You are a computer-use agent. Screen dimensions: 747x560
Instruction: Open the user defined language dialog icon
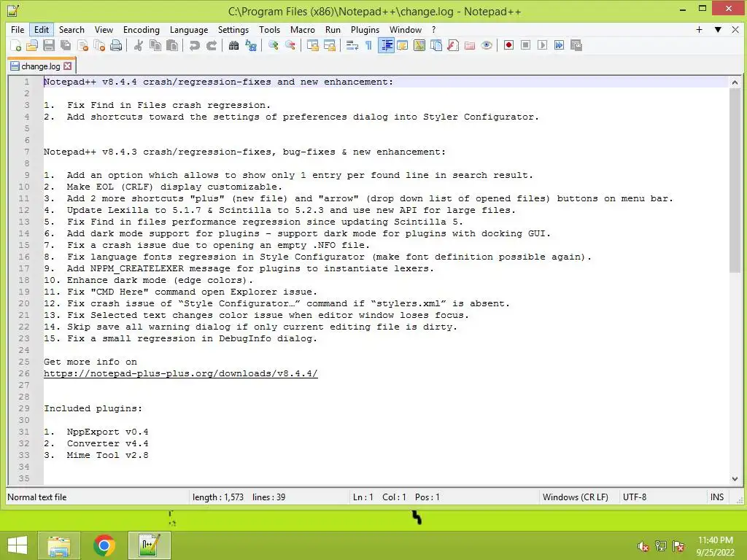tap(403, 45)
